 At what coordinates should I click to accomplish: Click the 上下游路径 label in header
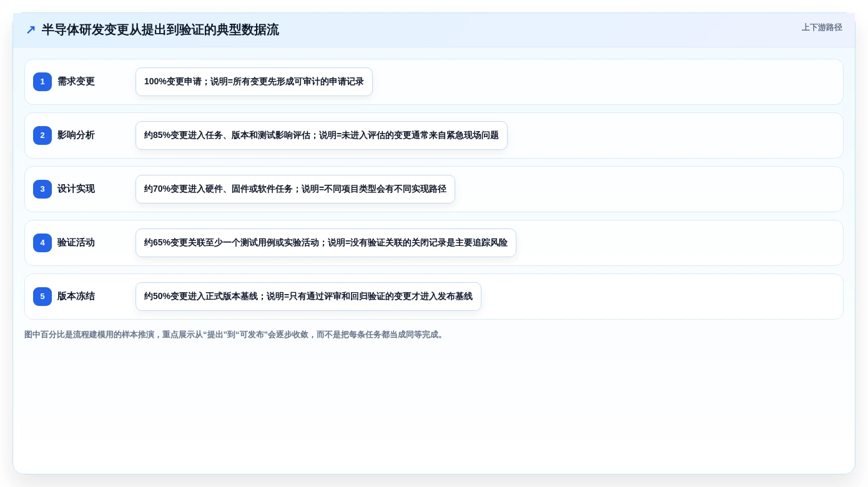pos(822,27)
